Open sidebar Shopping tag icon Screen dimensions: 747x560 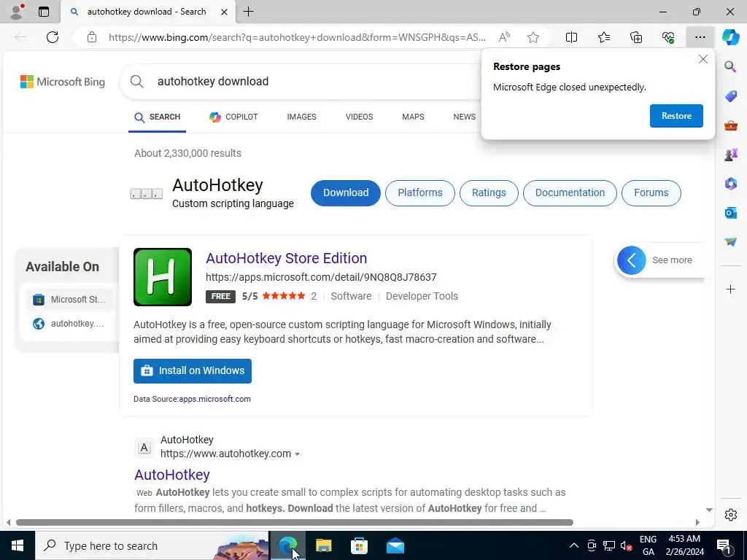730,96
